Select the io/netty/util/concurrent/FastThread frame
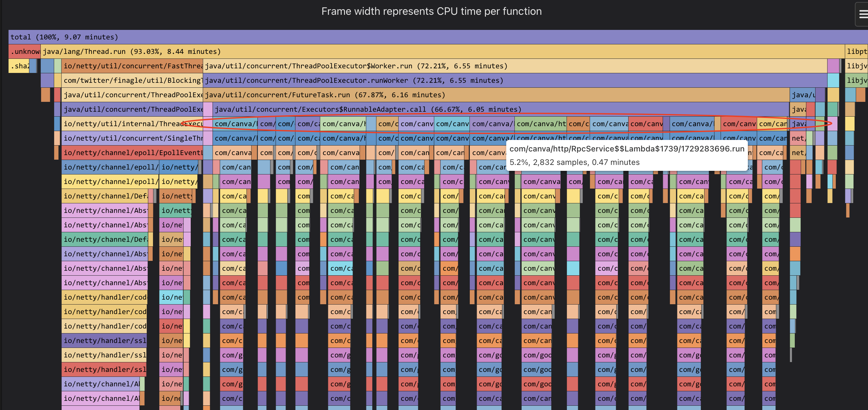Image resolution: width=868 pixels, height=410 pixels. coord(131,66)
